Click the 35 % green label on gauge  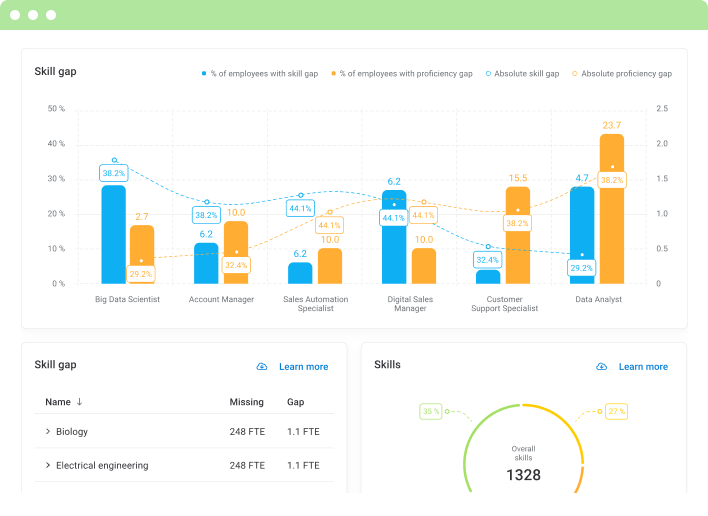click(431, 411)
